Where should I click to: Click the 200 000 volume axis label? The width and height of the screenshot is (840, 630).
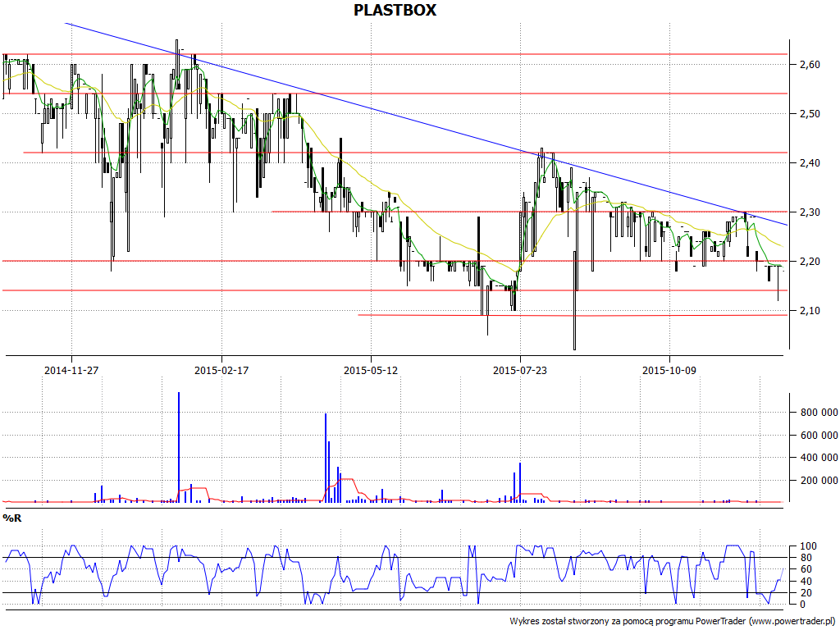819,480
